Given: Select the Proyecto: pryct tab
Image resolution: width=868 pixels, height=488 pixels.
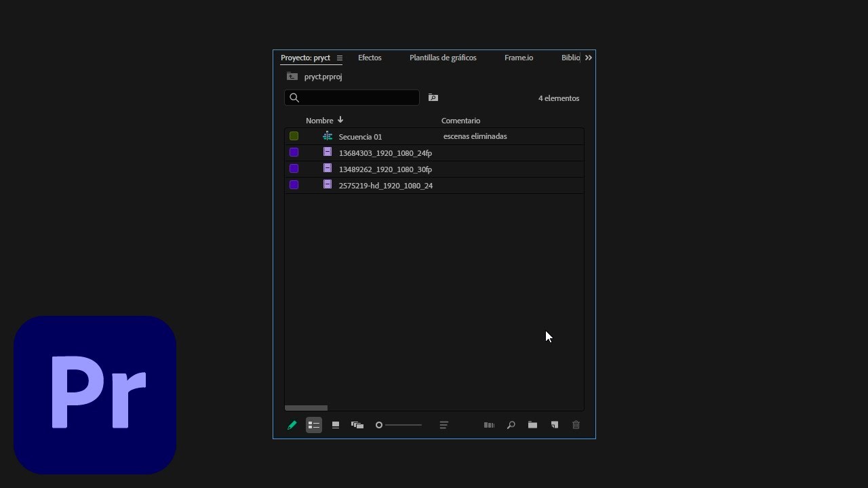Looking at the screenshot, I should 305,58.
